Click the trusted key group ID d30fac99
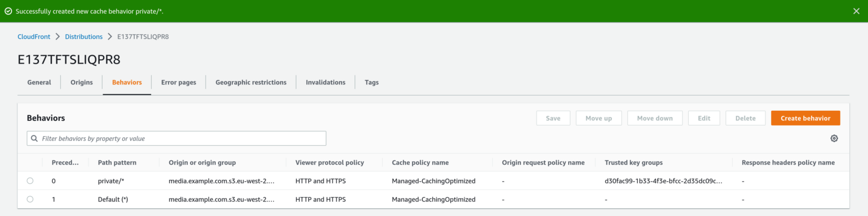The height and width of the screenshot is (216, 868). 663,181
